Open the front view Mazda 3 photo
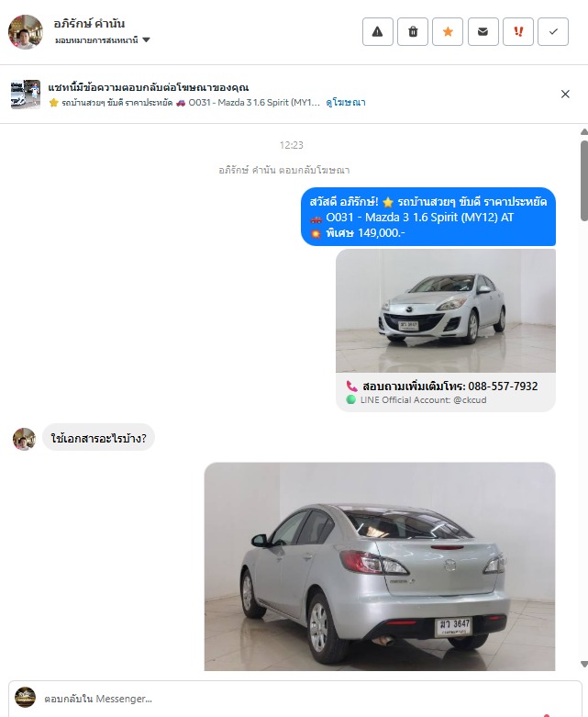Viewport: 588px width, 717px height. (446, 311)
